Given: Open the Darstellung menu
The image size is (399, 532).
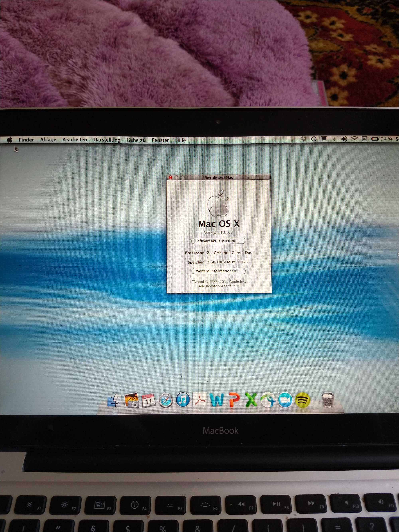Looking at the screenshot, I should [107, 140].
